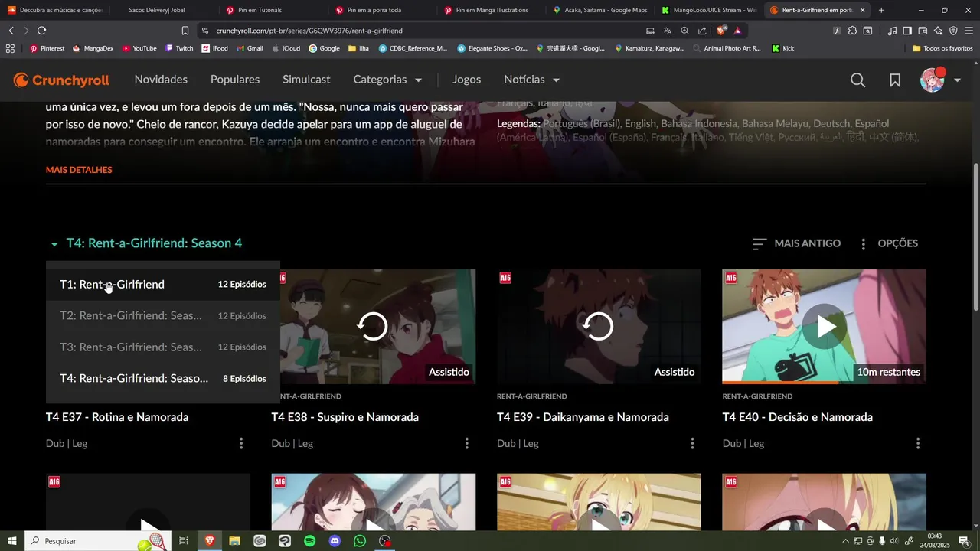Open Jogos in navigation
980x551 pixels.
coord(466,80)
